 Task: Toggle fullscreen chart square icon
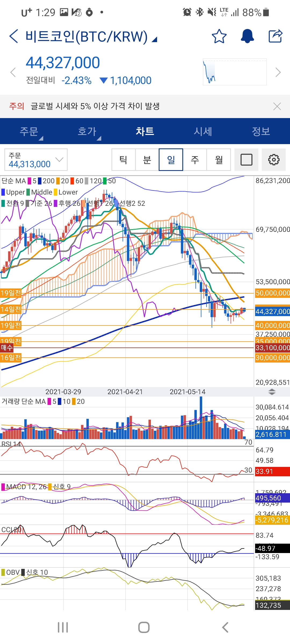pyautogui.click(x=246, y=160)
